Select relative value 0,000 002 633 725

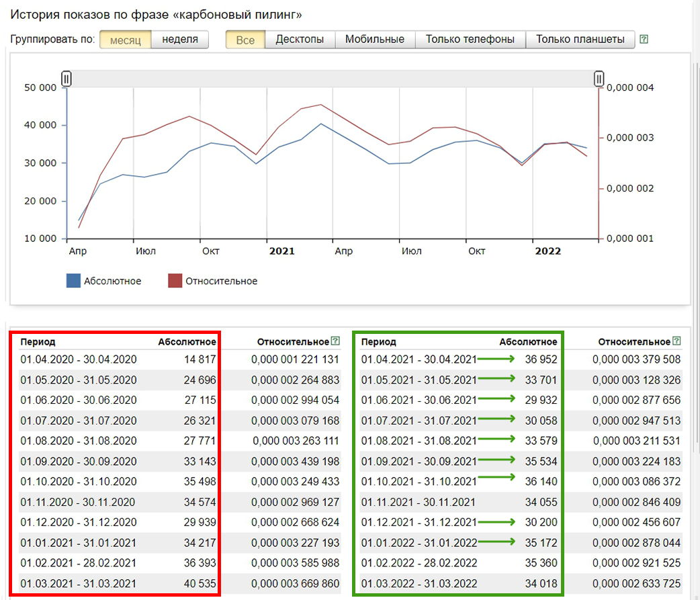[637, 583]
